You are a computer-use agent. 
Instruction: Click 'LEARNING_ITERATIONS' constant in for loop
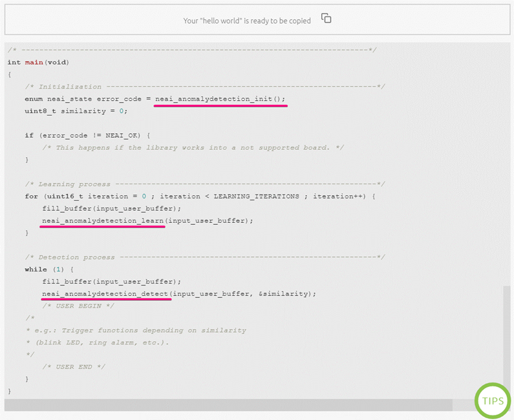click(x=256, y=196)
